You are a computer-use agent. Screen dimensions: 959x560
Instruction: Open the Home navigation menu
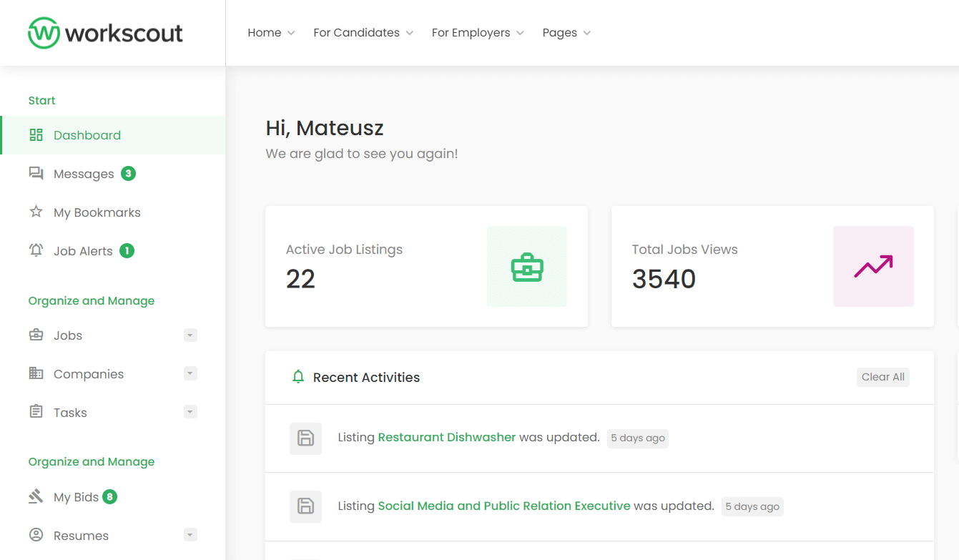(271, 33)
